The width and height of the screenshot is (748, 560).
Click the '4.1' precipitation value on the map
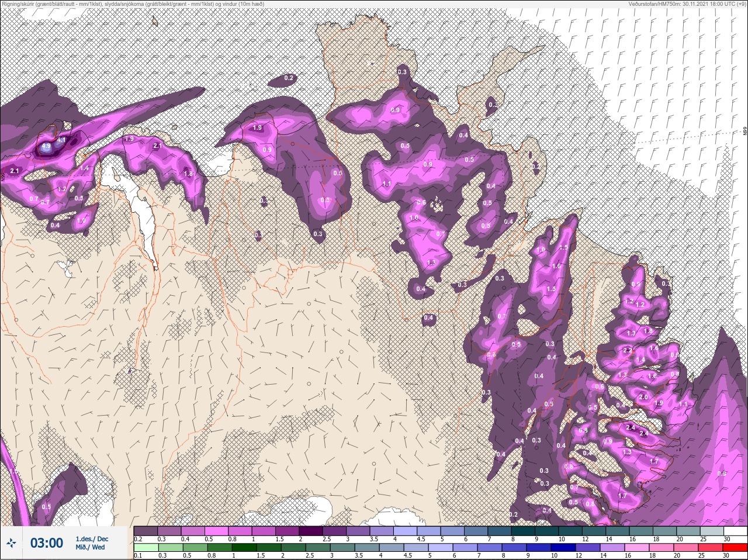[x=61, y=141]
